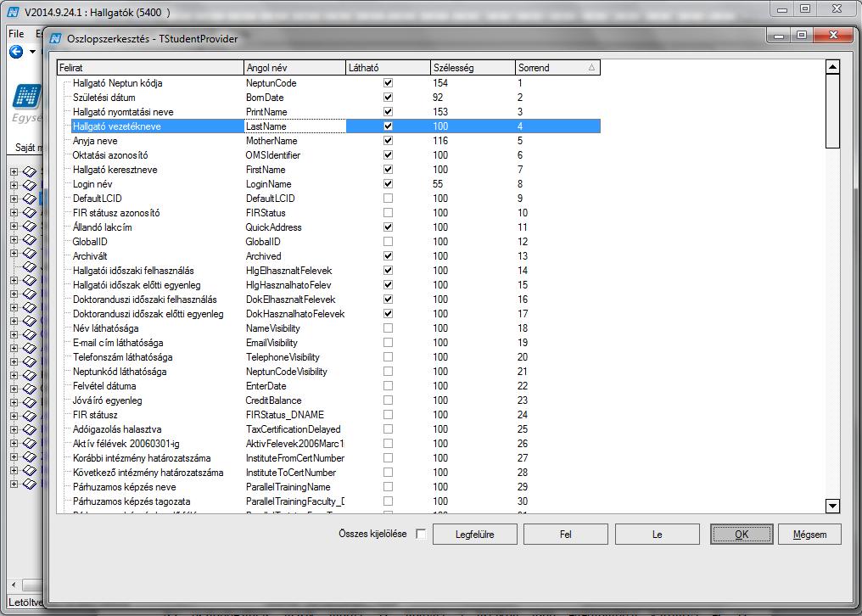This screenshot has width=862, height=616.
Task: Open dropdown arrow beside the back button
Action: 32,53
